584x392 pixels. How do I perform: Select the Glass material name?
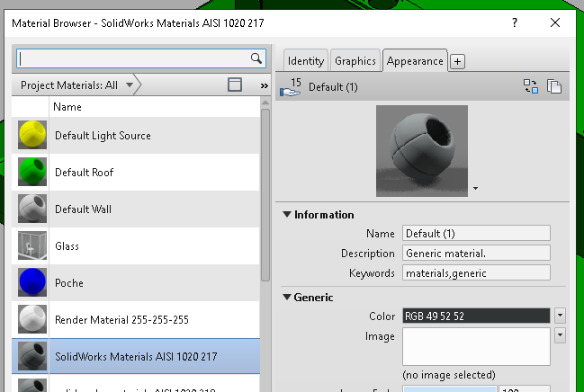67,246
